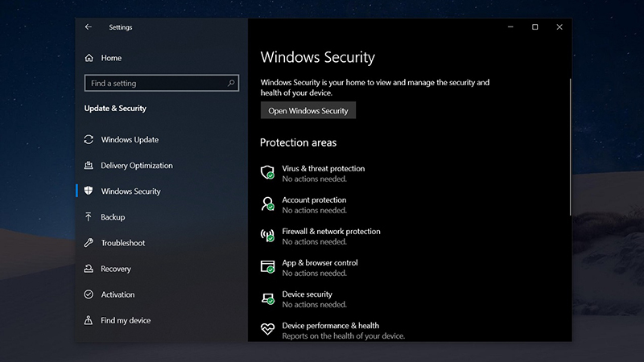644x362 pixels.
Task: Click the Backup upload arrow icon
Action: click(89, 216)
